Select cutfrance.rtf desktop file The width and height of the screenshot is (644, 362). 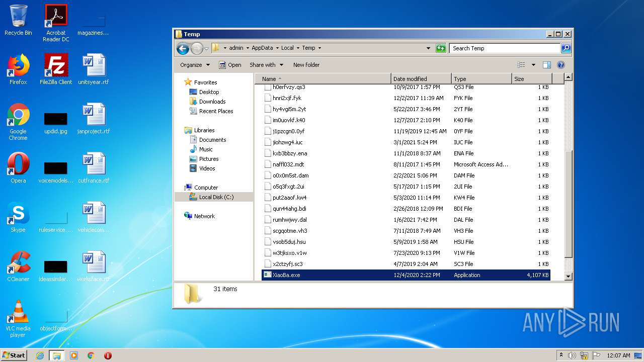click(x=94, y=168)
